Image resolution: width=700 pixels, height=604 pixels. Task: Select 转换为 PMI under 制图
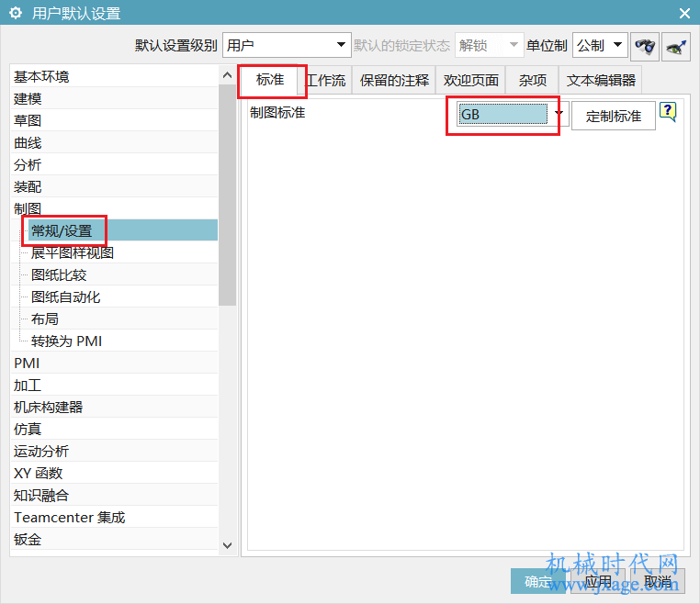[x=123, y=341]
